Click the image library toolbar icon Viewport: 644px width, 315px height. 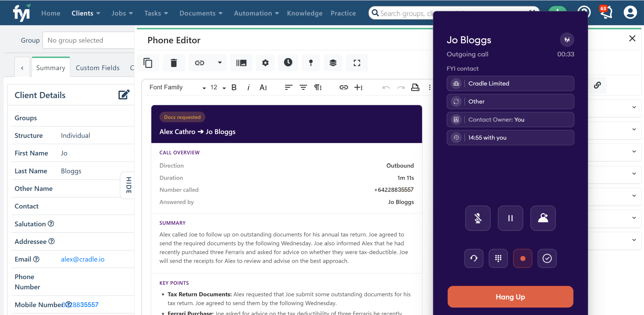(x=241, y=63)
